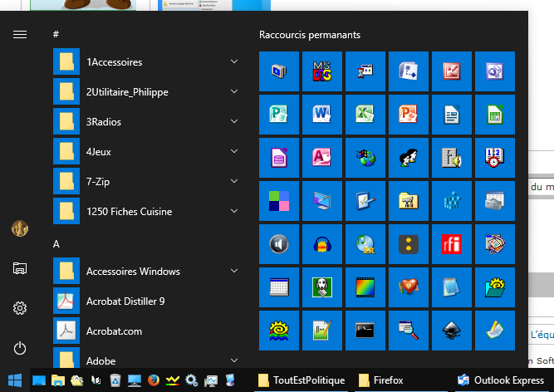Open Settings gear in Start sidebar

click(20, 308)
